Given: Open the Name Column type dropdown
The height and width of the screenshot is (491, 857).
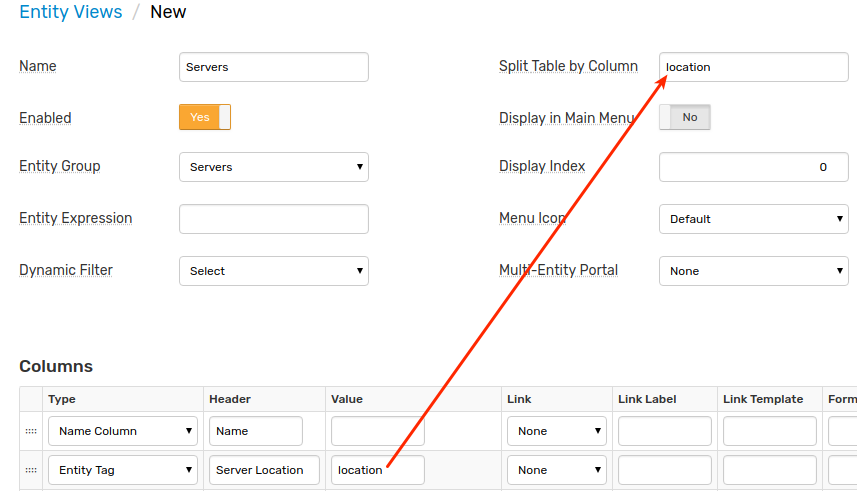Looking at the screenshot, I should coord(123,431).
